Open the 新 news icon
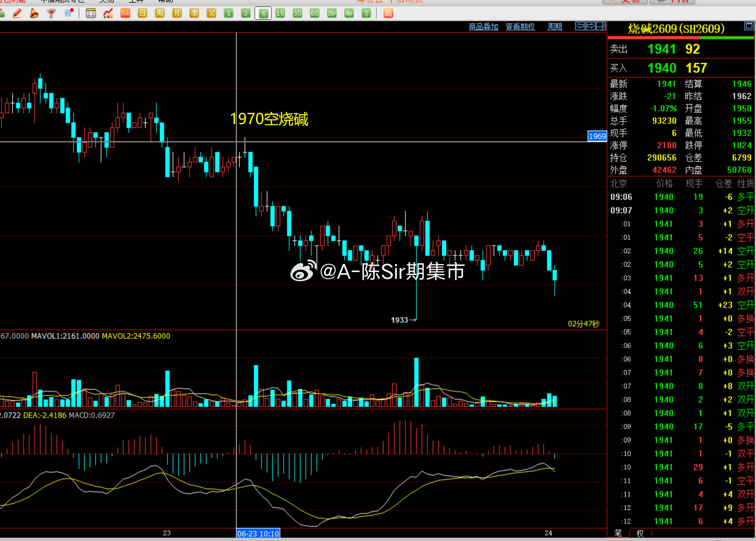Viewport: 756px width, 541px height. [x=68, y=13]
